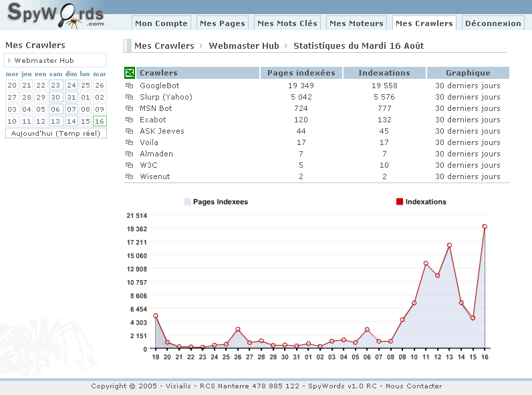532x395 pixels.
Task: Select calendar day 09
Action: (100, 109)
